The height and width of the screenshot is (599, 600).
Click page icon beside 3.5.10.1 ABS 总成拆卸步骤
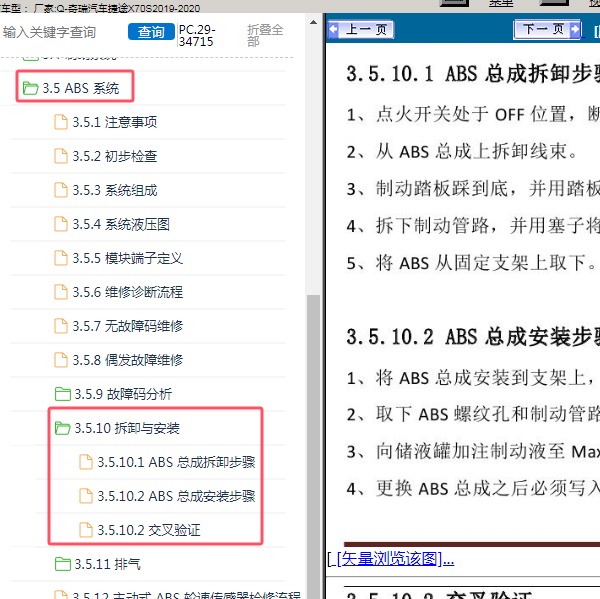(x=86, y=462)
